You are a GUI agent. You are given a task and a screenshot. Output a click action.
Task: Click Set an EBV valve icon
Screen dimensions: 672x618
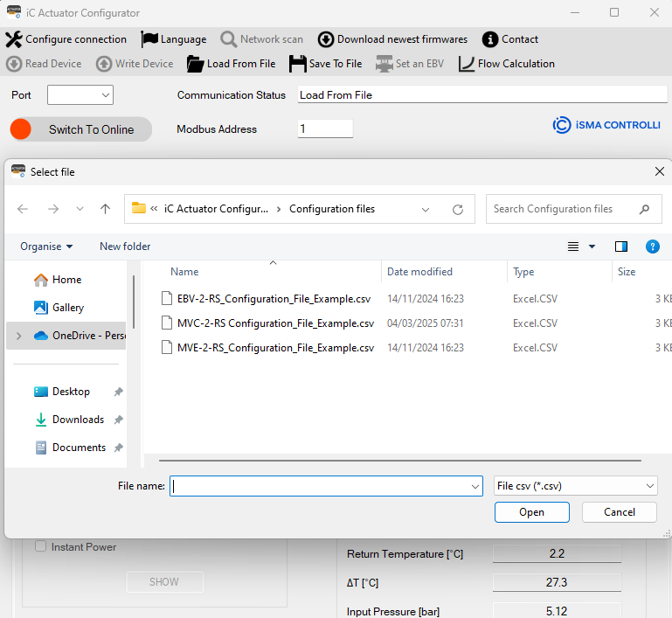click(384, 64)
